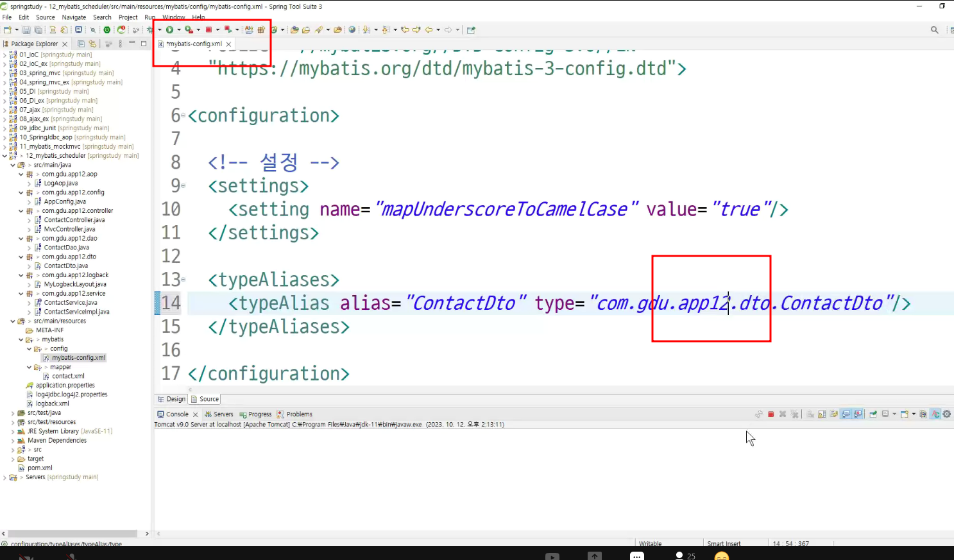The width and height of the screenshot is (954, 560).
Task: Toggle Show Console When Standard Error Changes
Action: point(858,414)
